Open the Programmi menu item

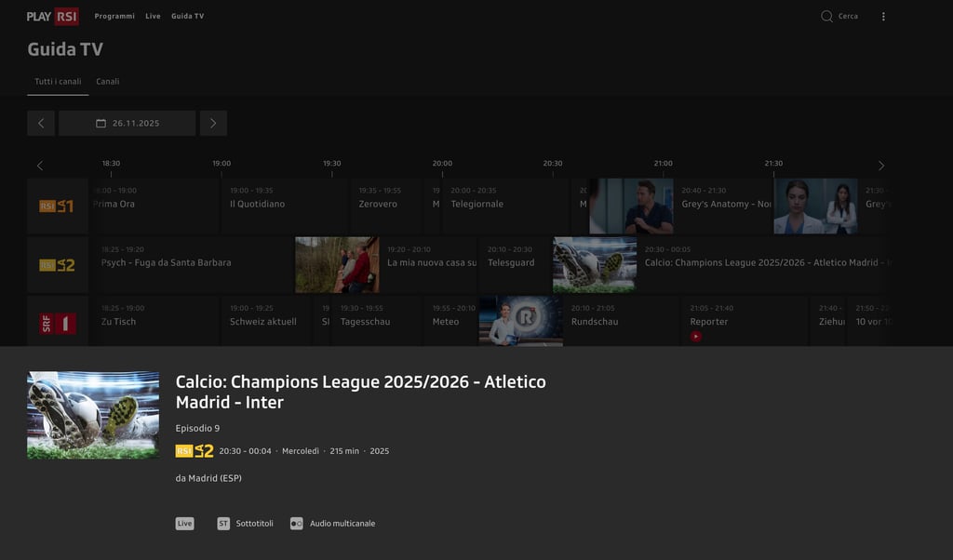(x=114, y=17)
